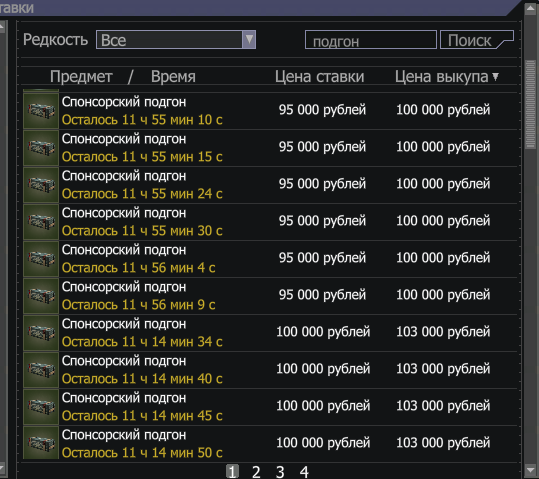The height and width of the screenshot is (479, 539).
Task: Click crate icon with 56 мин 9 с left
Action: pyautogui.click(x=41, y=296)
